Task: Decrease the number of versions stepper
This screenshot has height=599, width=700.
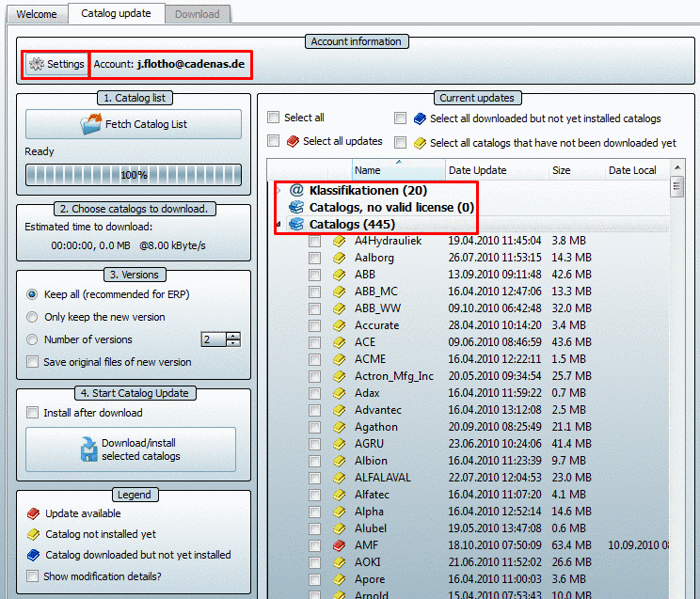Action: (x=233, y=343)
